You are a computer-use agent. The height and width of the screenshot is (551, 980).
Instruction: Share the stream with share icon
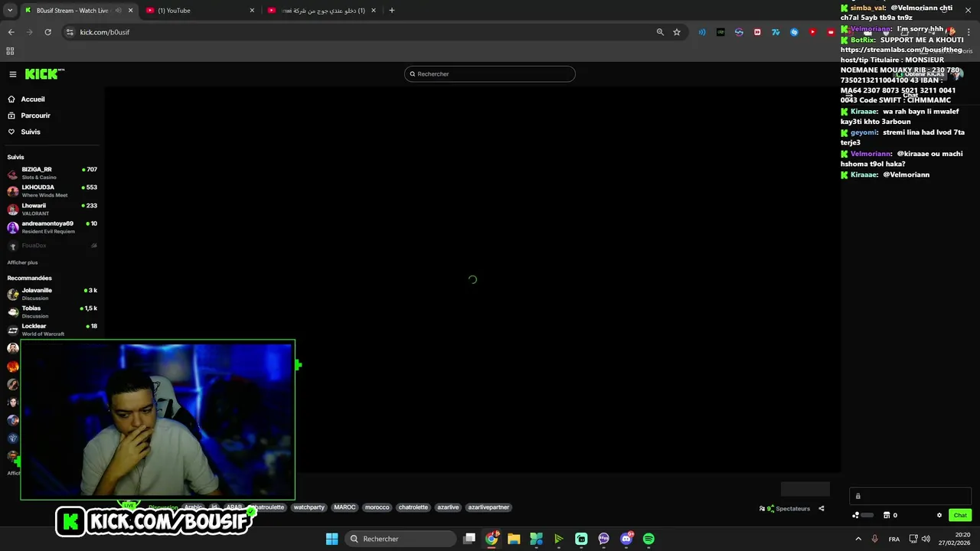click(822, 508)
